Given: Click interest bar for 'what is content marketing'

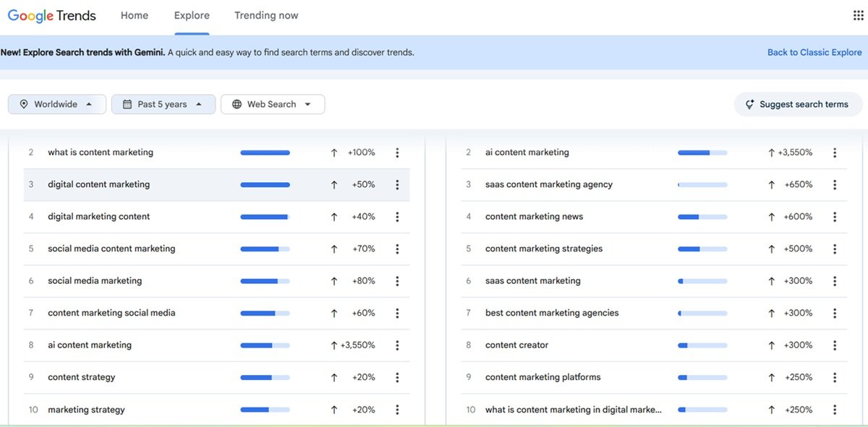Looking at the screenshot, I should pos(265,152).
